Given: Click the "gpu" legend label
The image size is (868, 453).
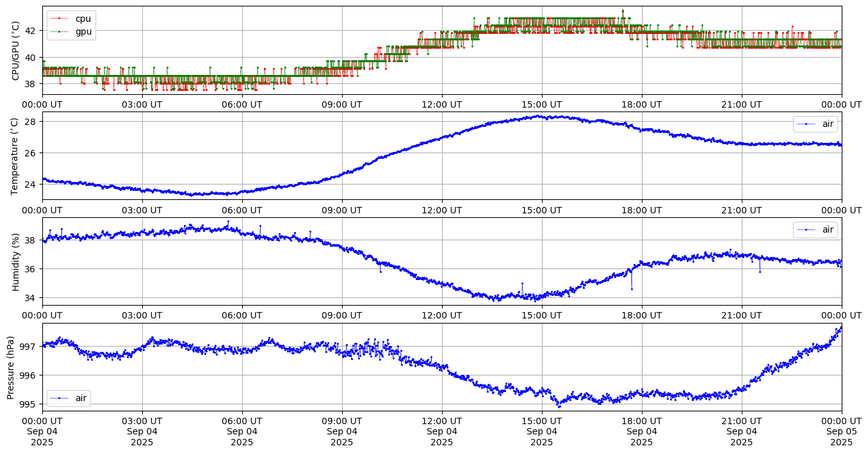Looking at the screenshot, I should coord(83,31).
